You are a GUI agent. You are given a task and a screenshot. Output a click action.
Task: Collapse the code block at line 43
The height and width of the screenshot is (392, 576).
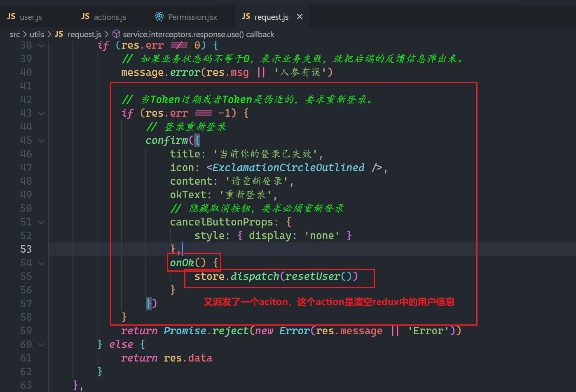(41, 113)
